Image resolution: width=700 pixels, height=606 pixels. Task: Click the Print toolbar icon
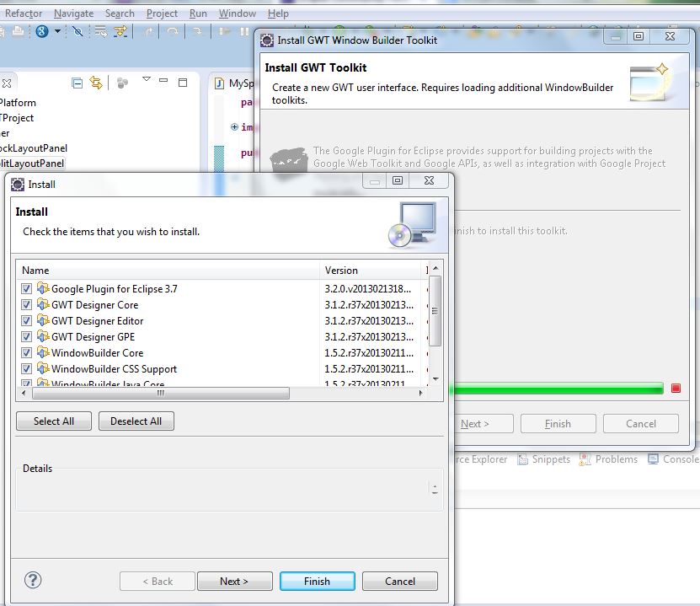click(19, 31)
